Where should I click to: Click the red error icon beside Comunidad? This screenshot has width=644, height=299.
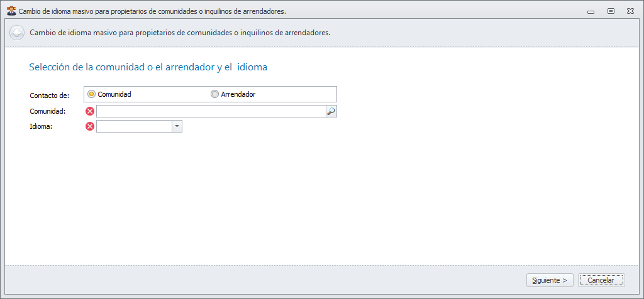click(x=89, y=111)
